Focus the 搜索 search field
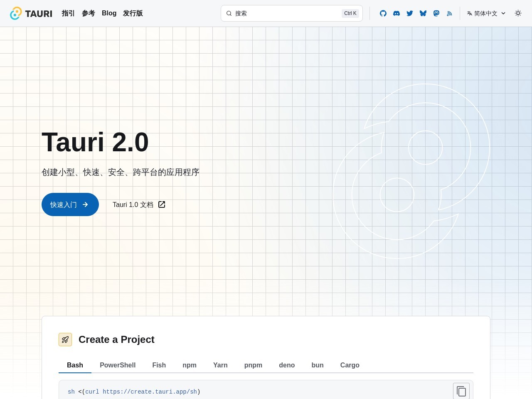 tap(292, 13)
